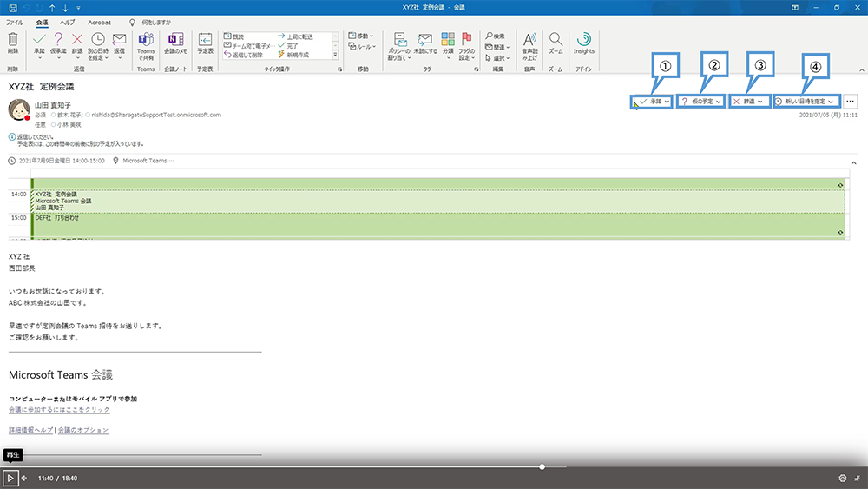
Task: Click the purple question mark 仮承諾 ribbon icon
Action: [58, 40]
